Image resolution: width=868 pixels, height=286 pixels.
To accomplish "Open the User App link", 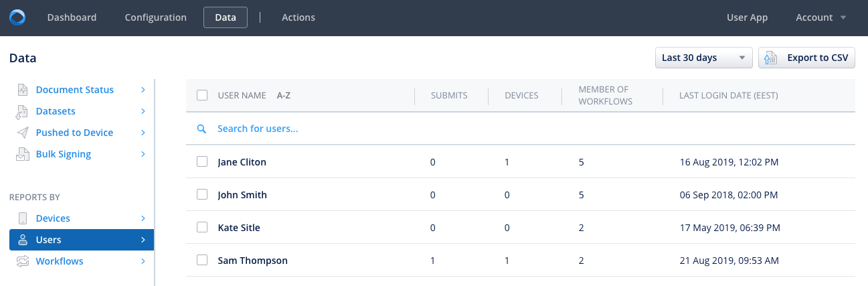I will (x=747, y=17).
